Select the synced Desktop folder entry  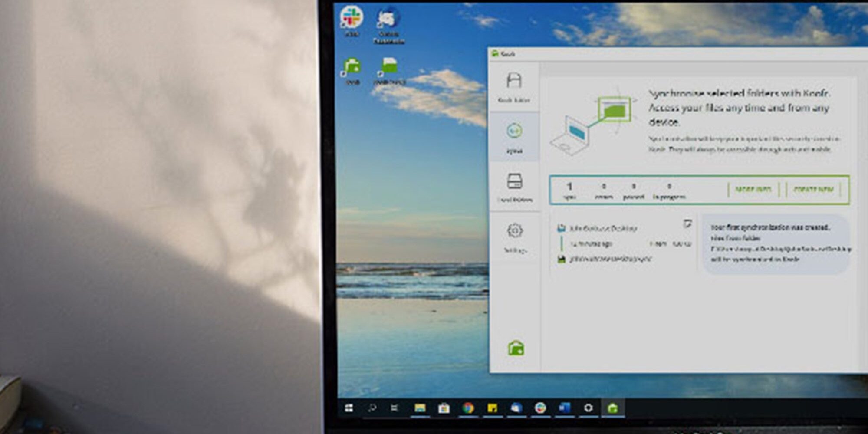(603, 228)
